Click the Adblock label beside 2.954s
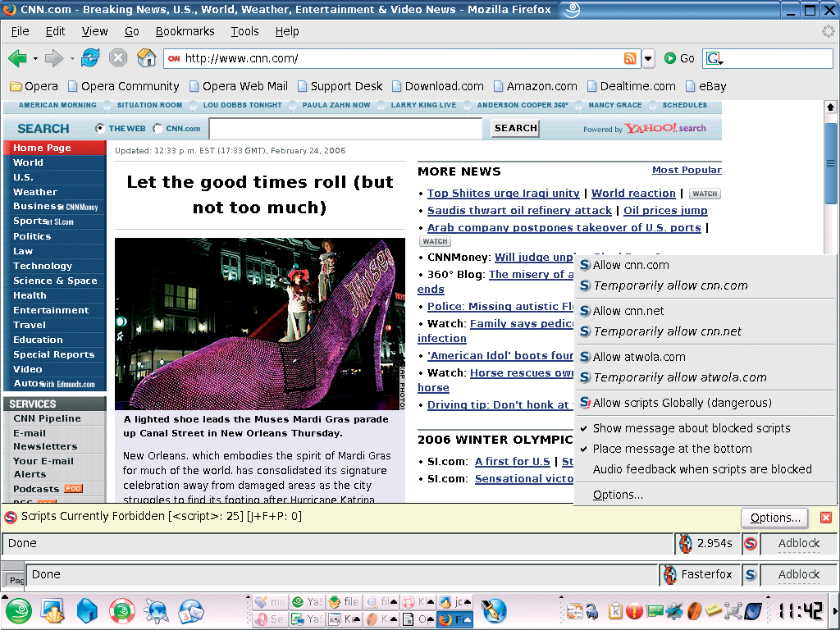 (x=798, y=544)
